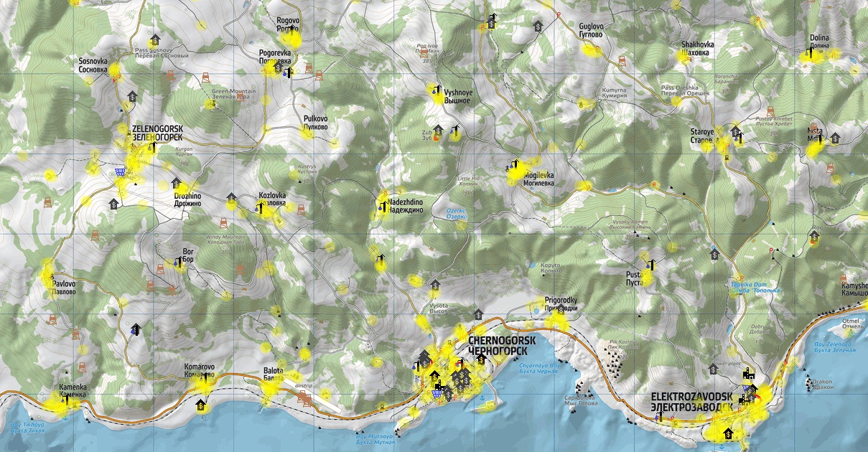The height and width of the screenshot is (452, 868).
Task: Click the shopping cart icon in Zelenogorsk
Action: [x=120, y=171]
